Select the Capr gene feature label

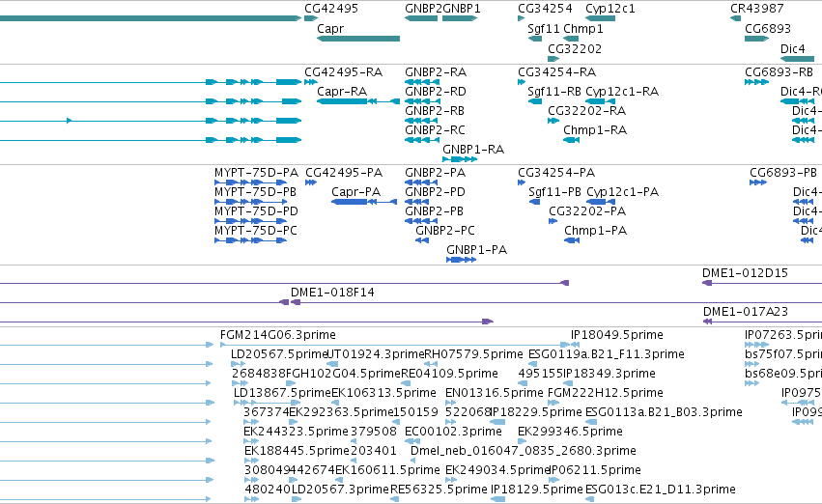[330, 29]
